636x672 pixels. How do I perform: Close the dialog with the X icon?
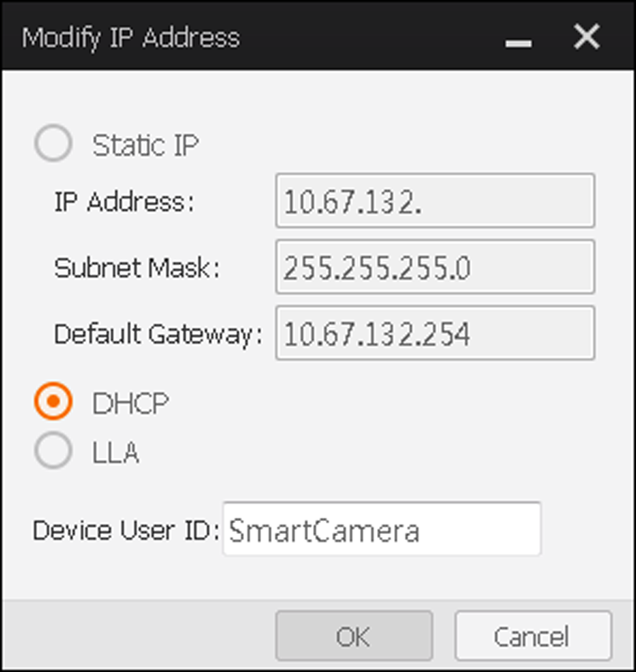[586, 37]
